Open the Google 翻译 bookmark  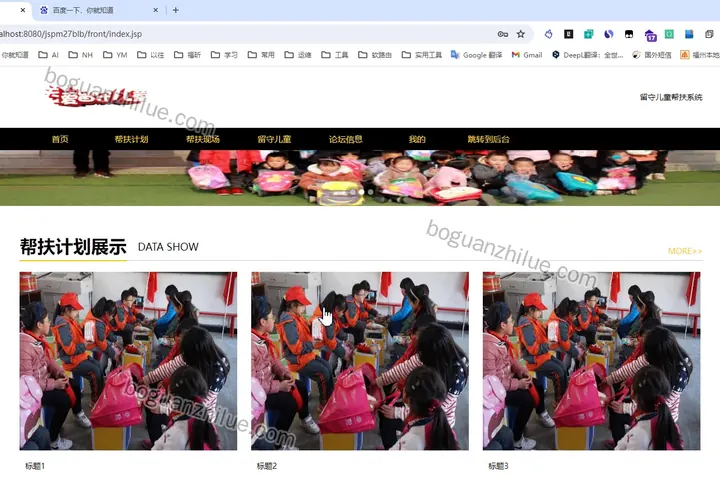pyautogui.click(x=476, y=55)
